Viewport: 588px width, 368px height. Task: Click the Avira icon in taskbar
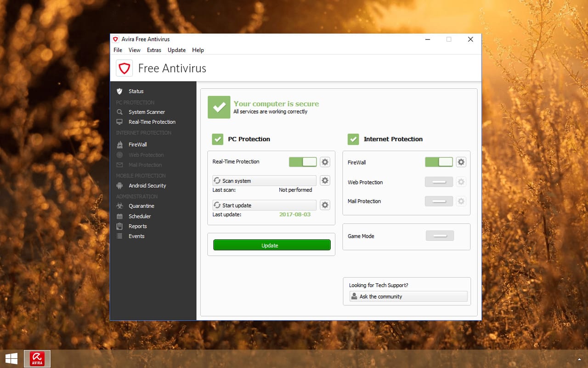(37, 359)
